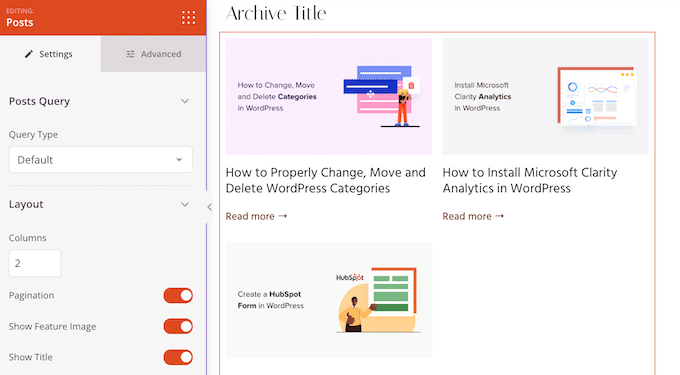The image size is (680, 375).
Task: Click the Columns label
Action: tap(27, 238)
